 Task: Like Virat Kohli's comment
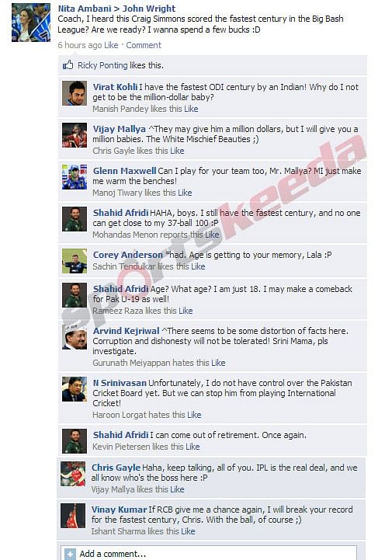(191, 109)
